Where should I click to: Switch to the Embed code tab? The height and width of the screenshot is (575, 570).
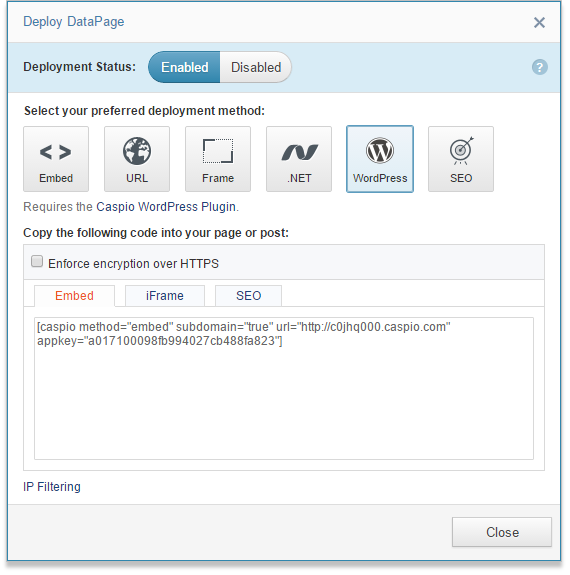tap(74, 296)
